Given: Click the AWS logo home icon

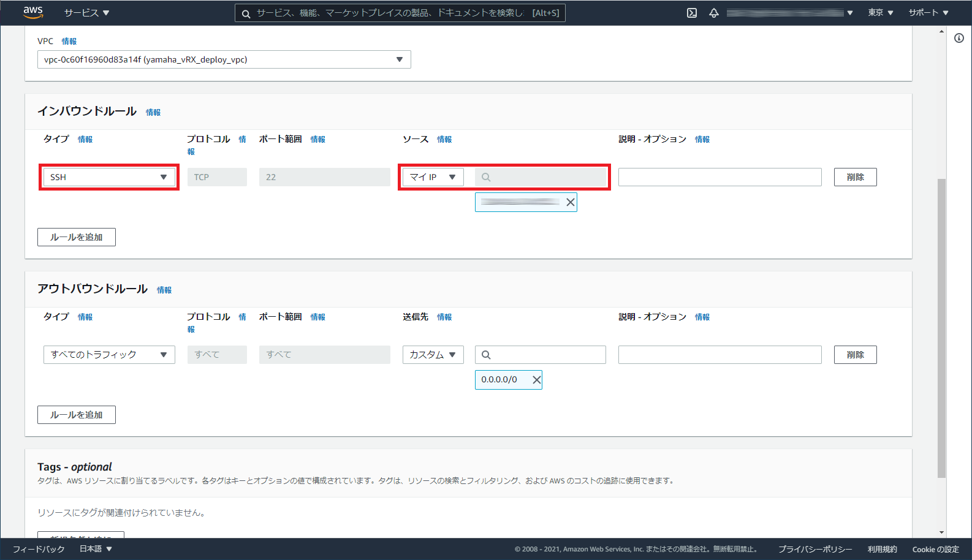Looking at the screenshot, I should (x=32, y=12).
